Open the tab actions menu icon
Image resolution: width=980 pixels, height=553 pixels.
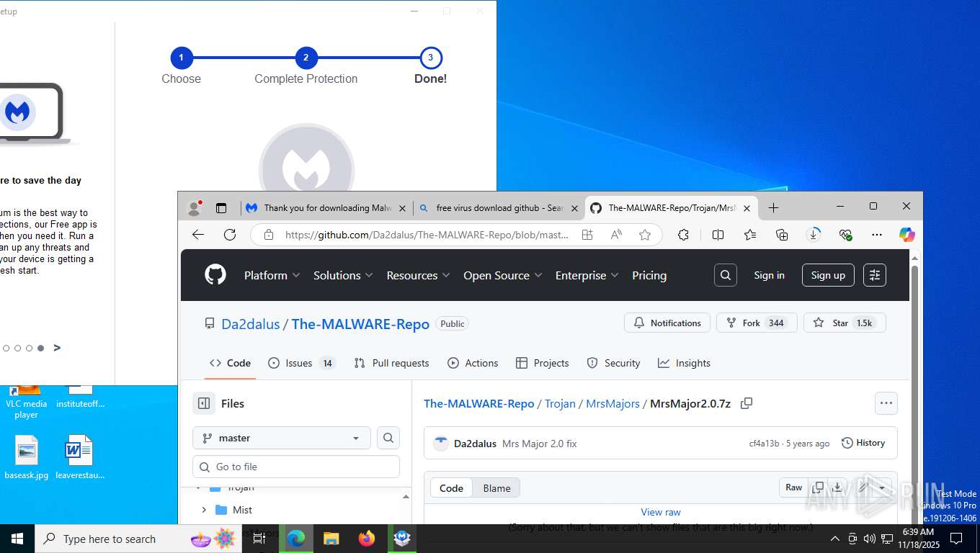click(221, 208)
